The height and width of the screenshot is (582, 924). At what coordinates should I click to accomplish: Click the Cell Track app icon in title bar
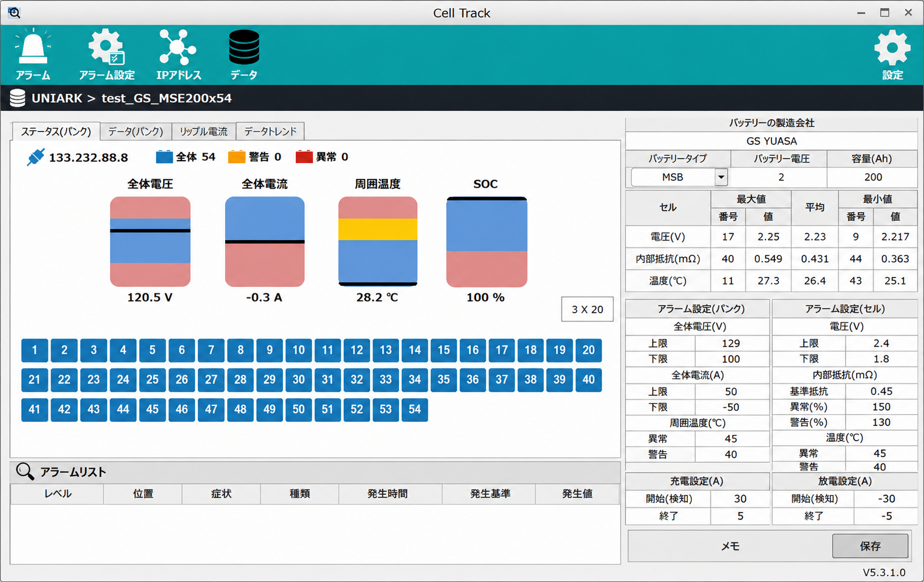point(14,12)
